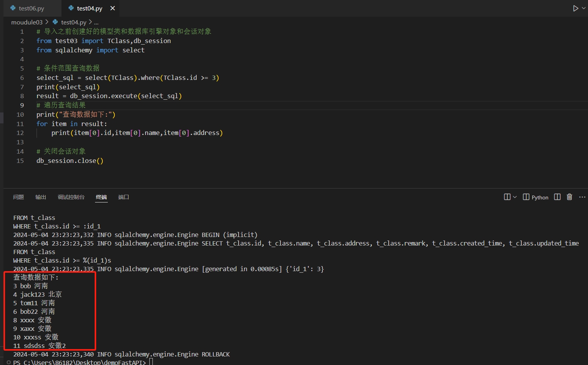This screenshot has width=588, height=365.
Task: Click the Python icon on test06.py tab
Action: pos(13,8)
